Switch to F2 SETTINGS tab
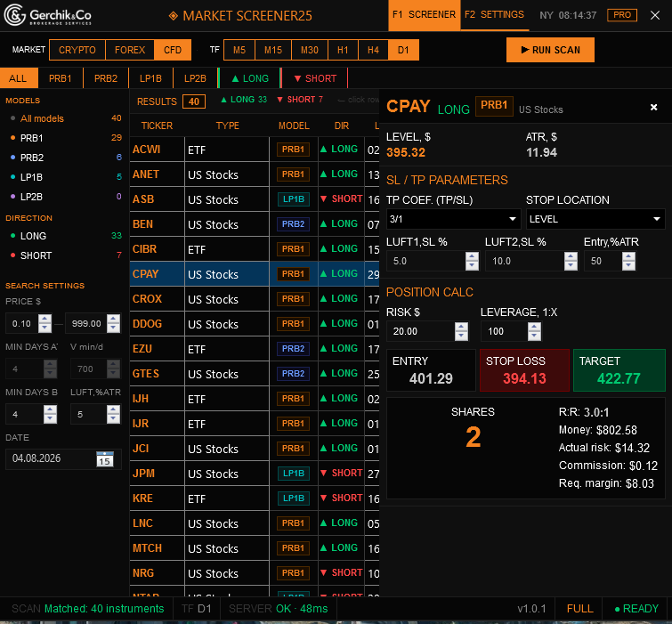This screenshot has width=672, height=624. point(495,15)
